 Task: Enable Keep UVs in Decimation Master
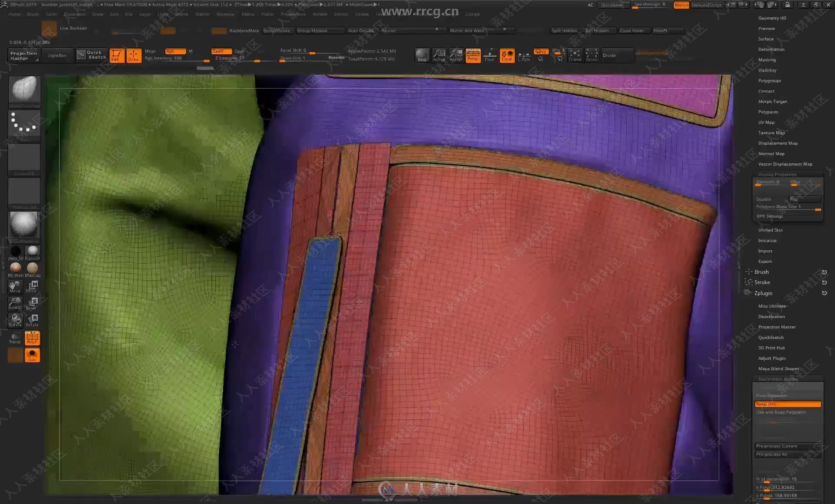(788, 404)
